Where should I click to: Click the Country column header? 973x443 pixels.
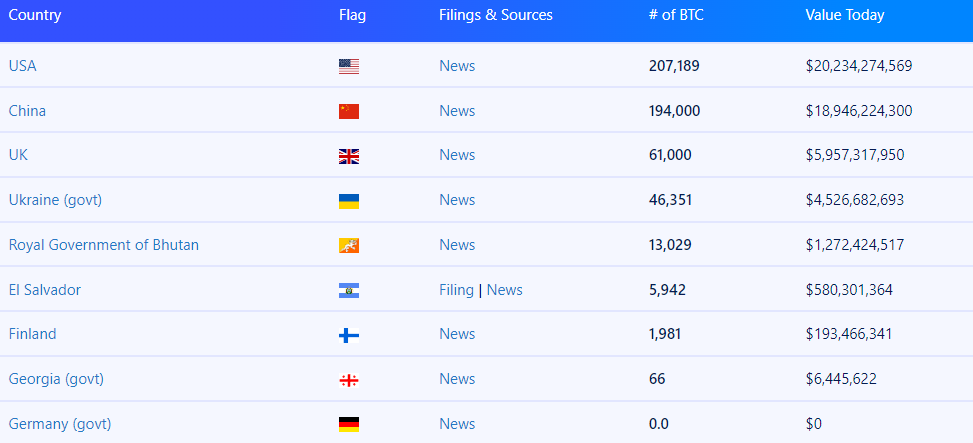(35, 15)
